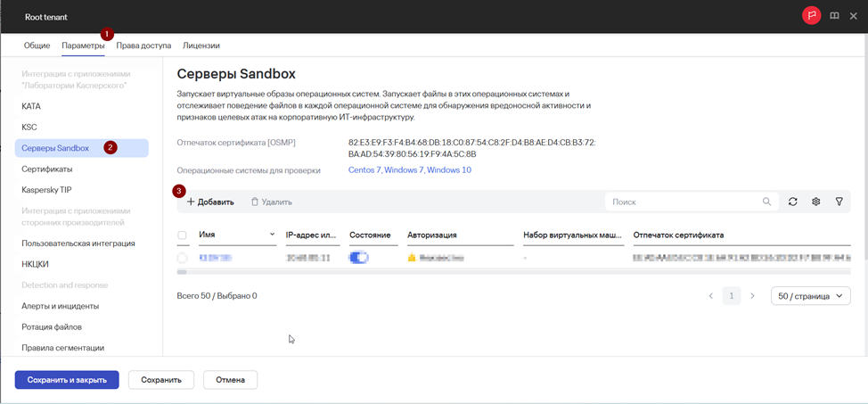Select the Параметры tab
Image resolution: width=868 pixels, height=404 pixels.
click(83, 45)
